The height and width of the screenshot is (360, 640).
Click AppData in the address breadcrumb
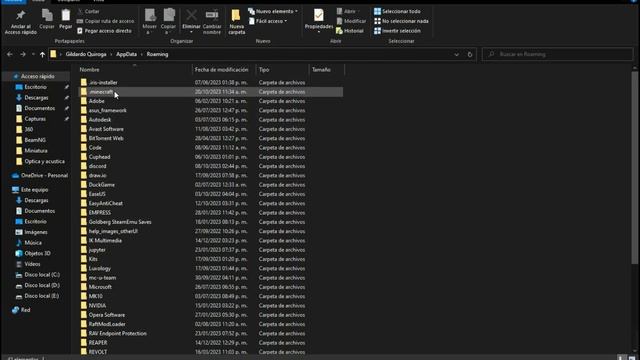coord(127,54)
